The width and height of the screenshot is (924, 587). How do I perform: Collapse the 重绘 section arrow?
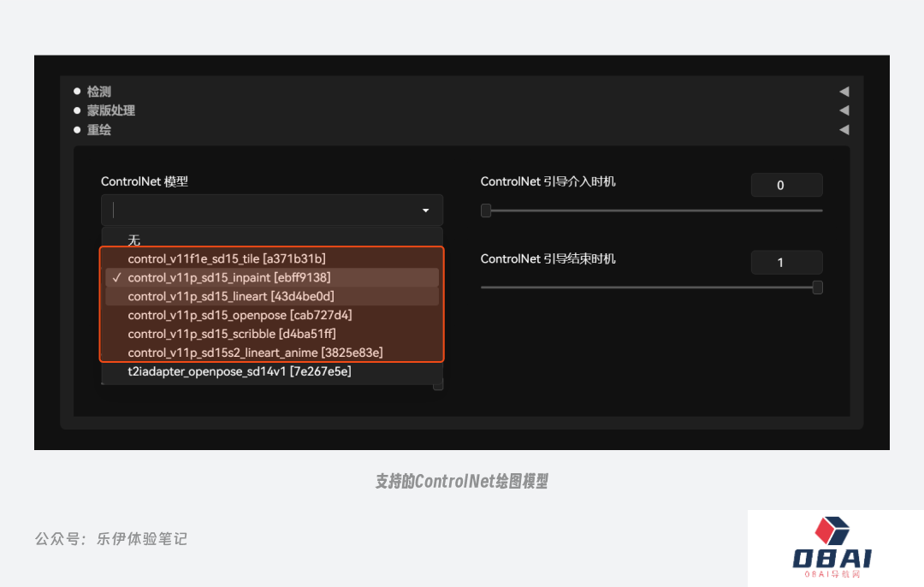click(844, 130)
